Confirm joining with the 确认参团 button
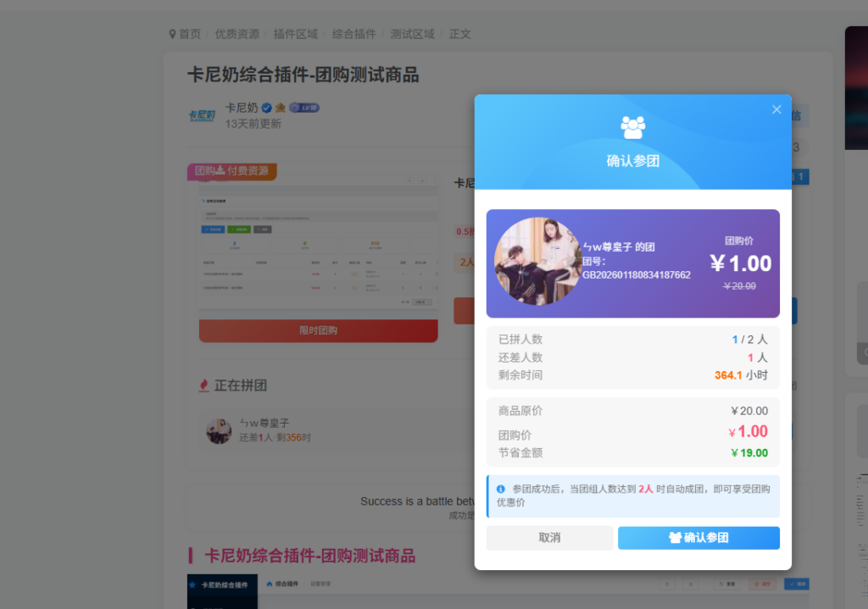 tap(698, 538)
